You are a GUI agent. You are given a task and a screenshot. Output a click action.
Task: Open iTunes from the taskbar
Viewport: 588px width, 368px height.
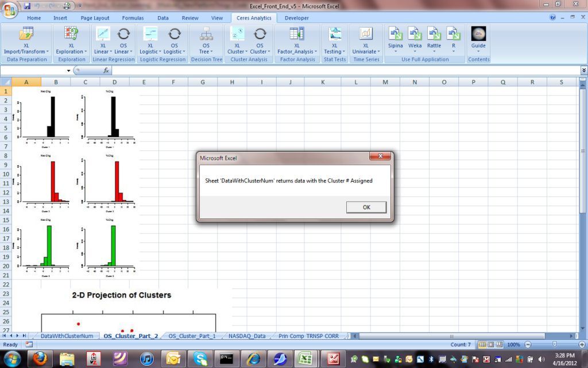pos(146,359)
